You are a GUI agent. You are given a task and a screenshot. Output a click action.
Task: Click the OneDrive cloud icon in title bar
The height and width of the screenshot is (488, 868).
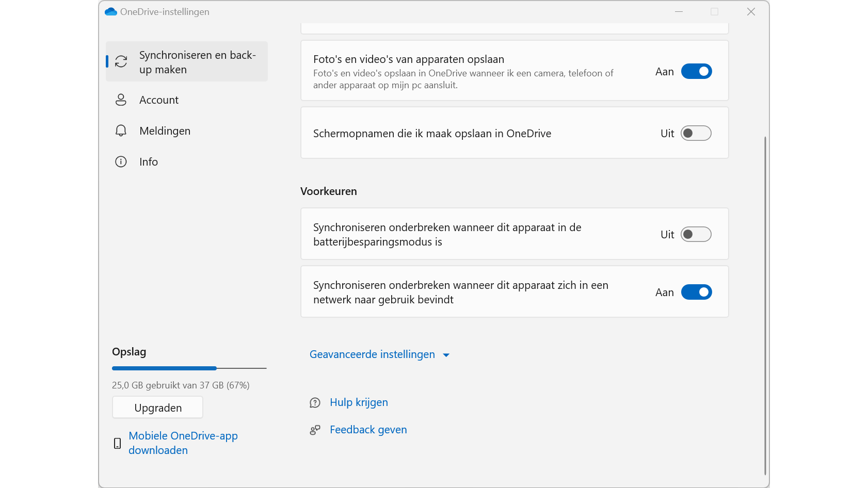click(111, 11)
